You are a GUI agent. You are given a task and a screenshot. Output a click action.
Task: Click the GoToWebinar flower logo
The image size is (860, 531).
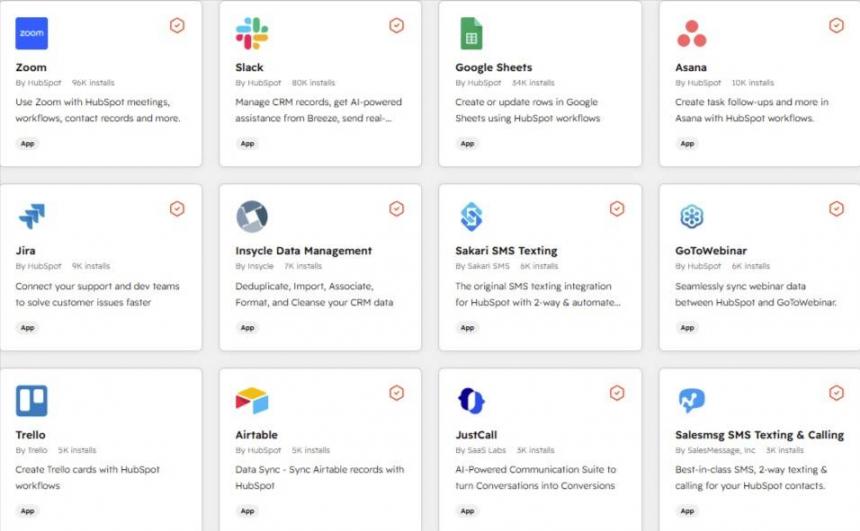[x=692, y=216]
